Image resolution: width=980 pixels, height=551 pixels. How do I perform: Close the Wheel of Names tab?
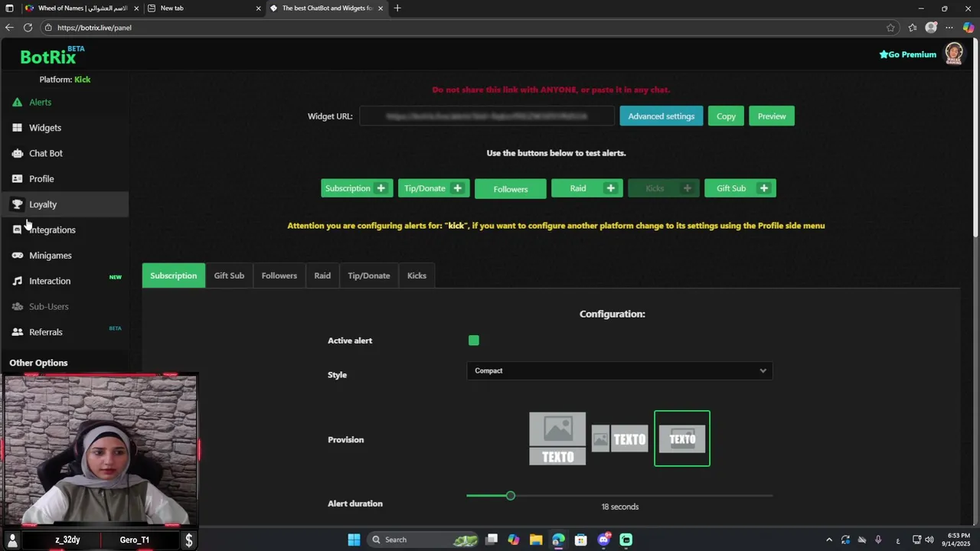136,8
